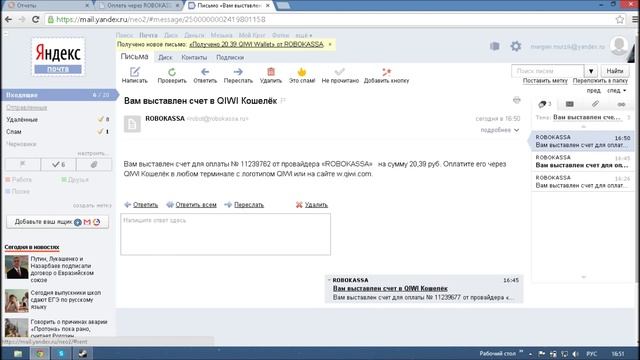The width and height of the screenshot is (640, 360).
Task: Switch to the Подписки tab
Action: pyautogui.click(x=230, y=58)
